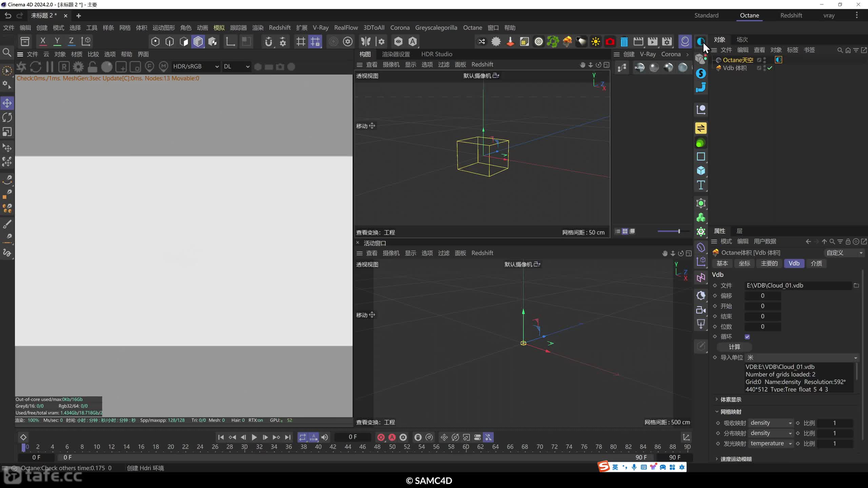Toggle the snap grid button in top toolbar
Screen dimensions: 868x488
pyautogui.click(x=315, y=42)
